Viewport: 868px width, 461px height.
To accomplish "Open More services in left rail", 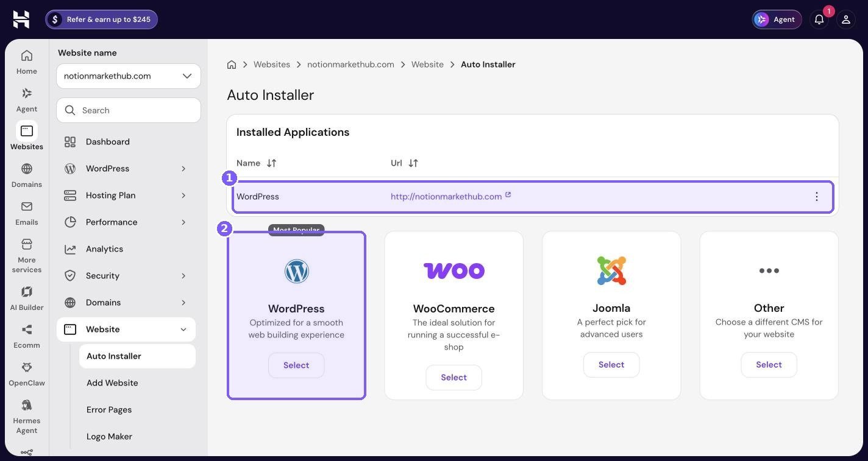I will (x=27, y=256).
